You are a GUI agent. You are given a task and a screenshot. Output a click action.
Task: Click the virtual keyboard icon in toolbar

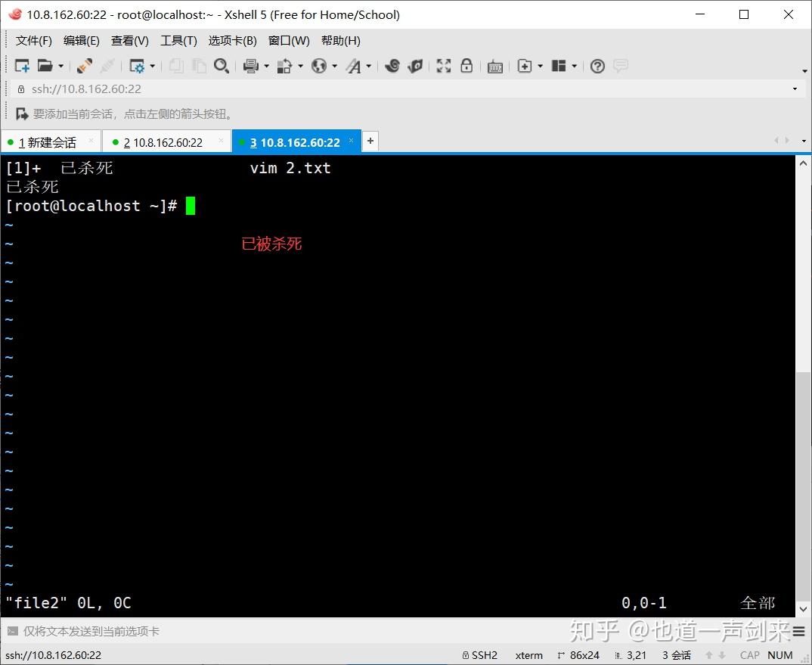[495, 67]
